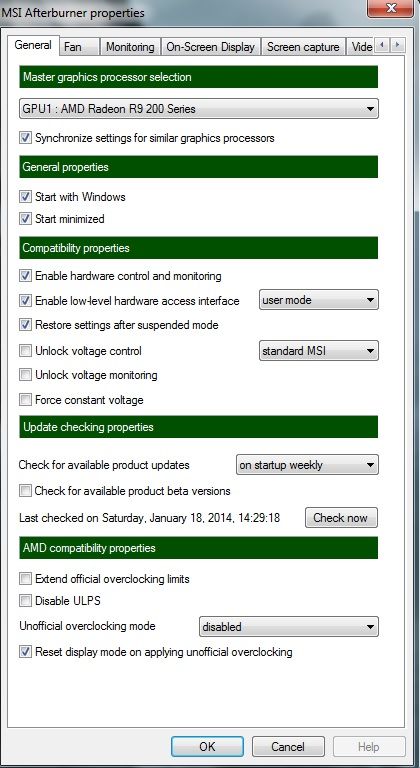Open the GPU1 AMD Radeon R9 selection dropdown
This screenshot has width=420, height=768.
pos(198,109)
